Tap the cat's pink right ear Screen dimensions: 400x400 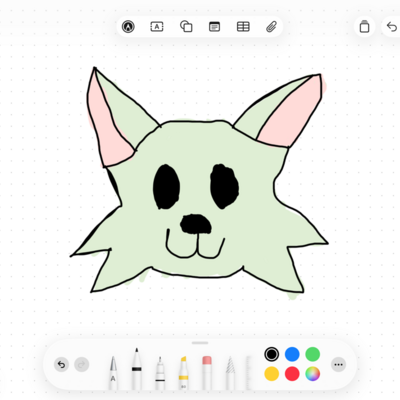pos(290,112)
